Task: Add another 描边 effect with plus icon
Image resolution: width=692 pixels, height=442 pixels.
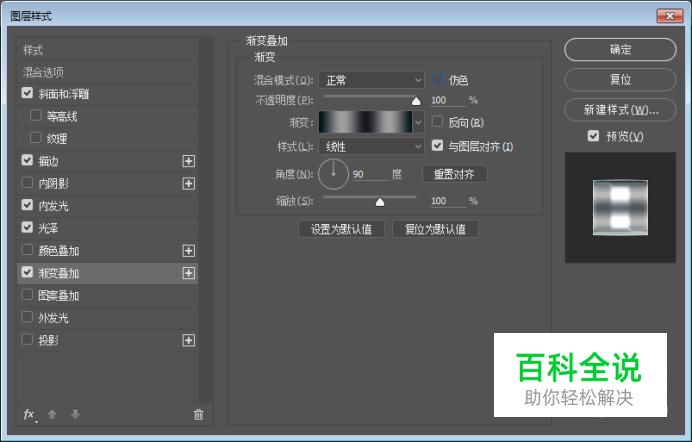Action: click(x=188, y=161)
